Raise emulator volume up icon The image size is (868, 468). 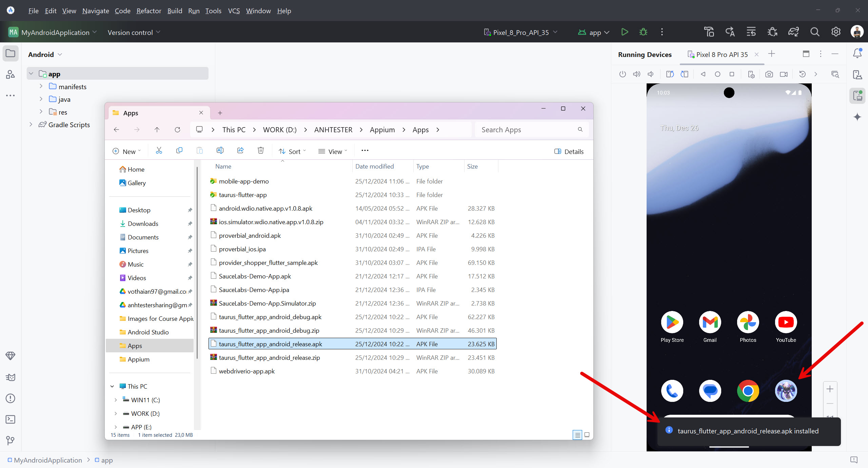(x=637, y=74)
